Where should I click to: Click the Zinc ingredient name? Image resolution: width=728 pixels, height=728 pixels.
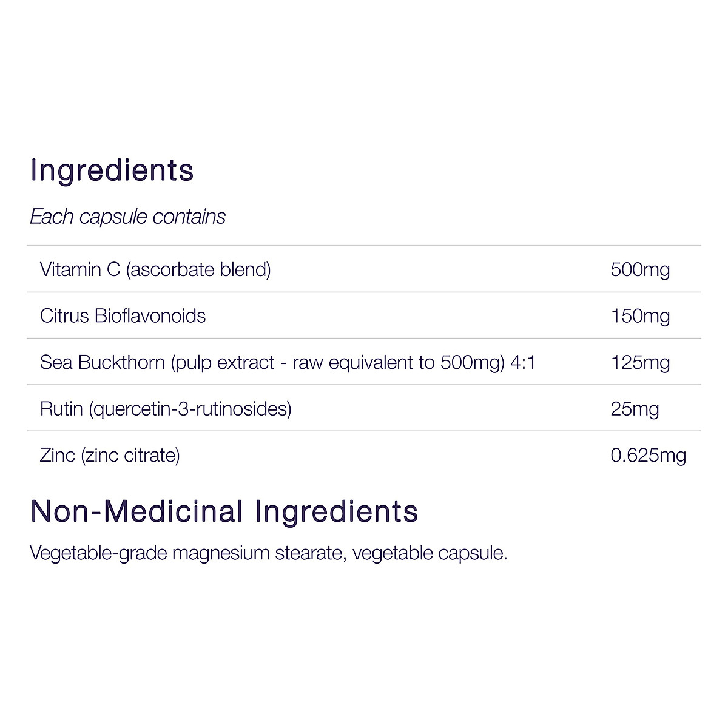58,455
